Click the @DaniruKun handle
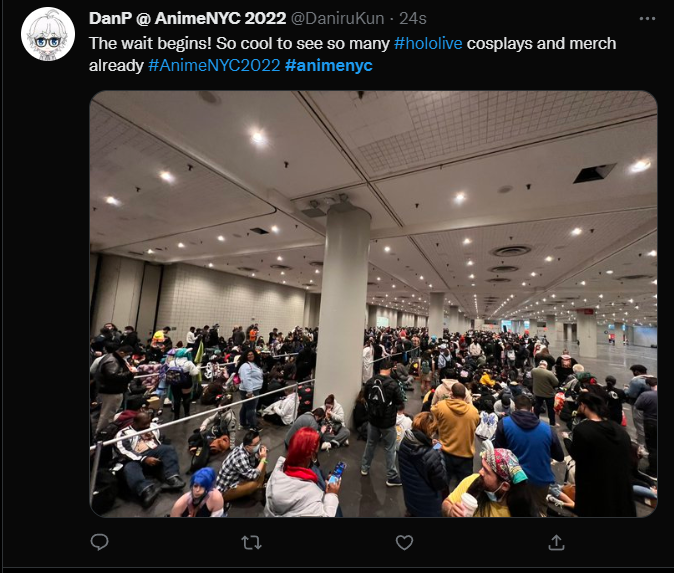This screenshot has width=674, height=573. point(337,18)
